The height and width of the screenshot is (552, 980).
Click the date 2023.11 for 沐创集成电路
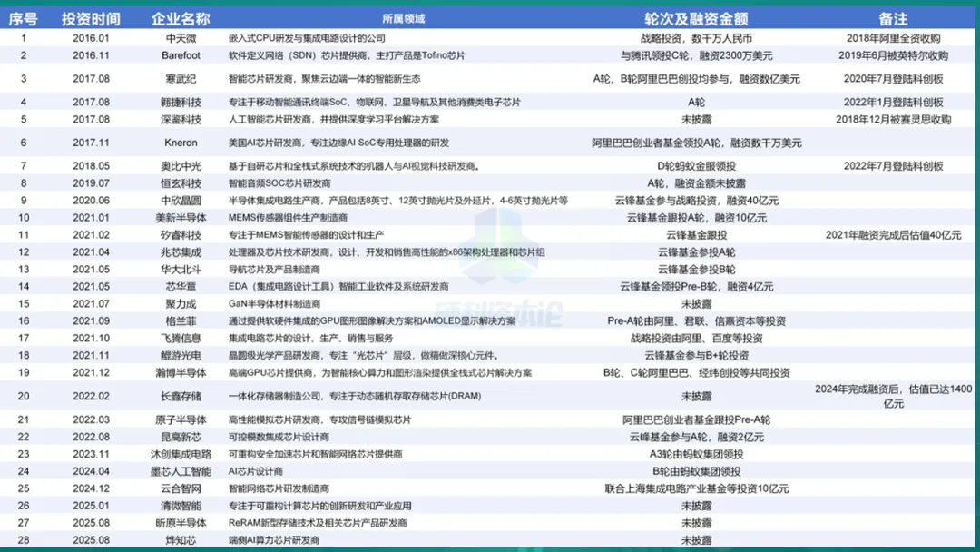tap(91, 453)
